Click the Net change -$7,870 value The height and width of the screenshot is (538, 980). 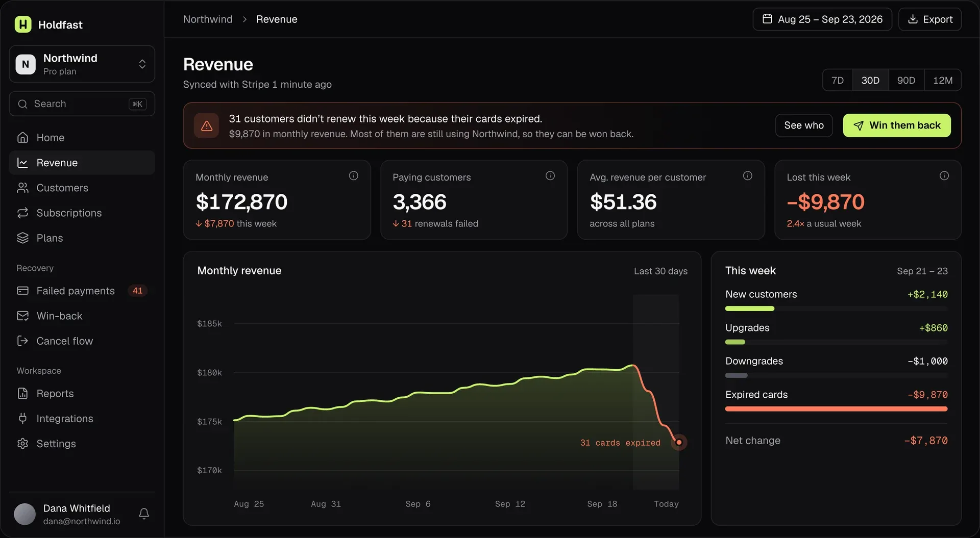click(925, 441)
